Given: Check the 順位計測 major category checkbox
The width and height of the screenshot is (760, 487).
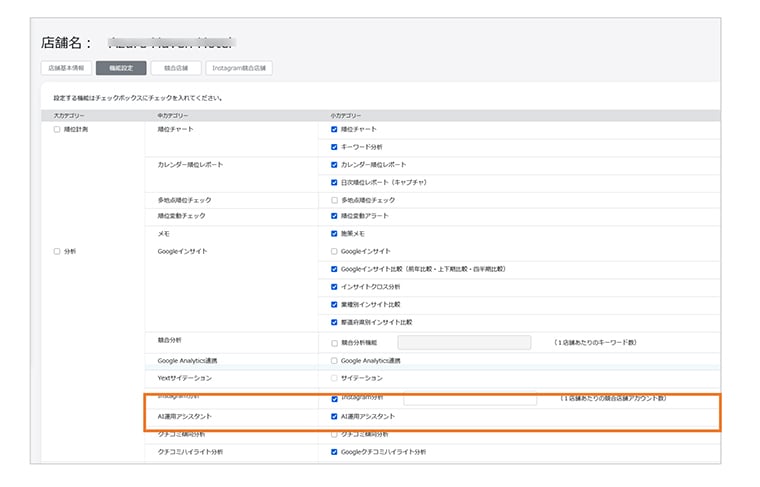Looking at the screenshot, I should click(x=57, y=130).
